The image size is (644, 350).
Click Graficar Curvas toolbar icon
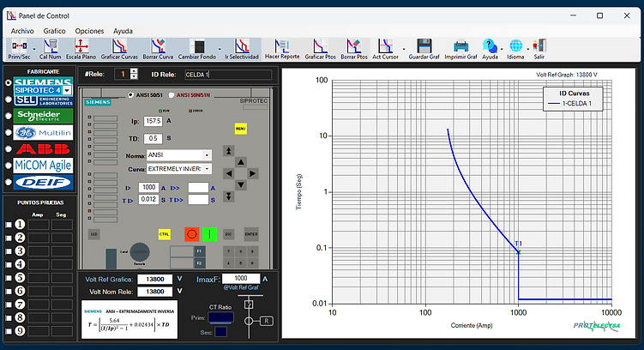pos(119,49)
